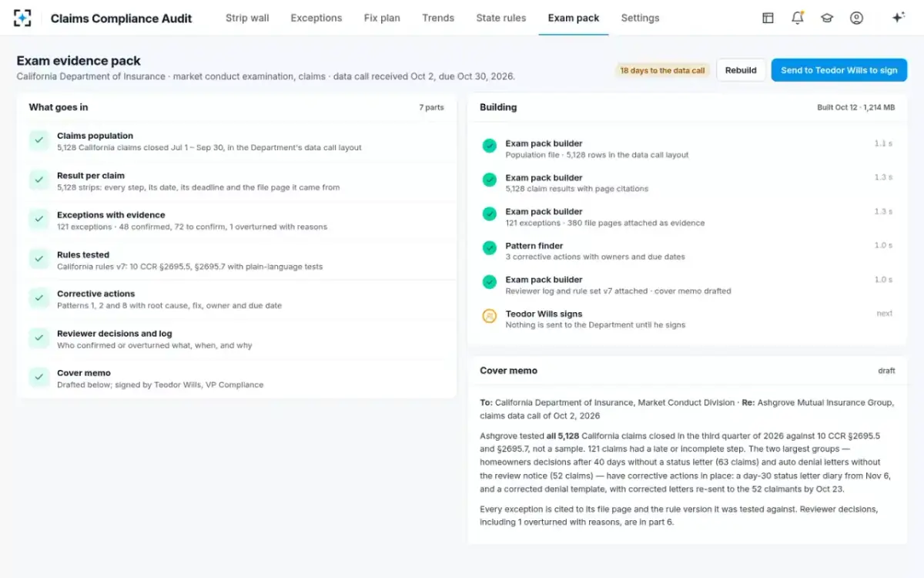The image size is (924, 578).
Task: Toggle the Cover memo checkbox
Action: (38, 377)
